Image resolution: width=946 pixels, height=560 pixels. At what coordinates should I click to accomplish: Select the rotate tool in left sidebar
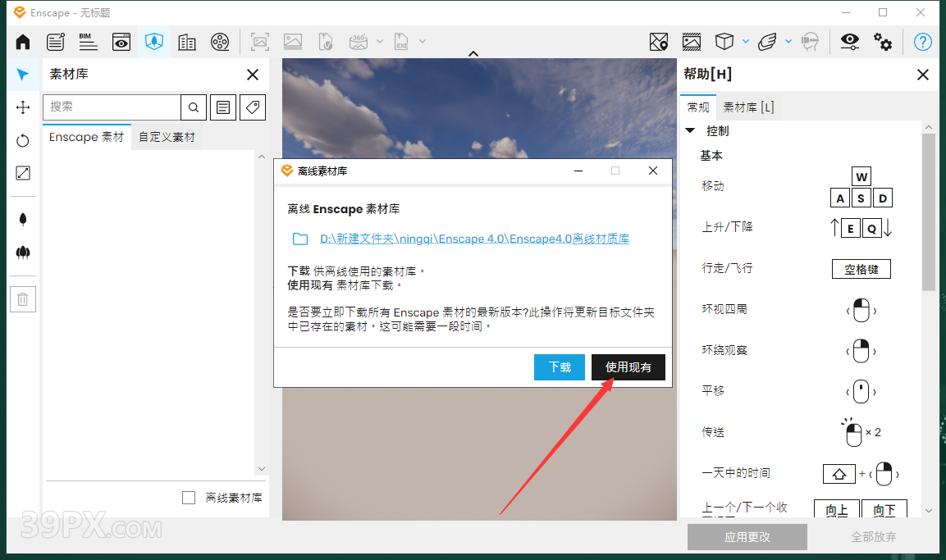point(23,140)
